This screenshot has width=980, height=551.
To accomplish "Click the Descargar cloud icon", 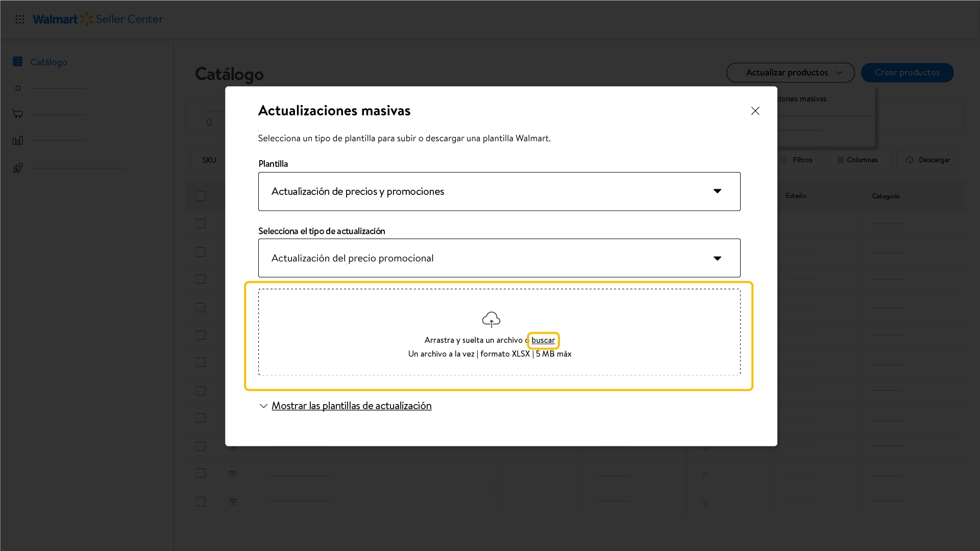I will click(x=910, y=160).
